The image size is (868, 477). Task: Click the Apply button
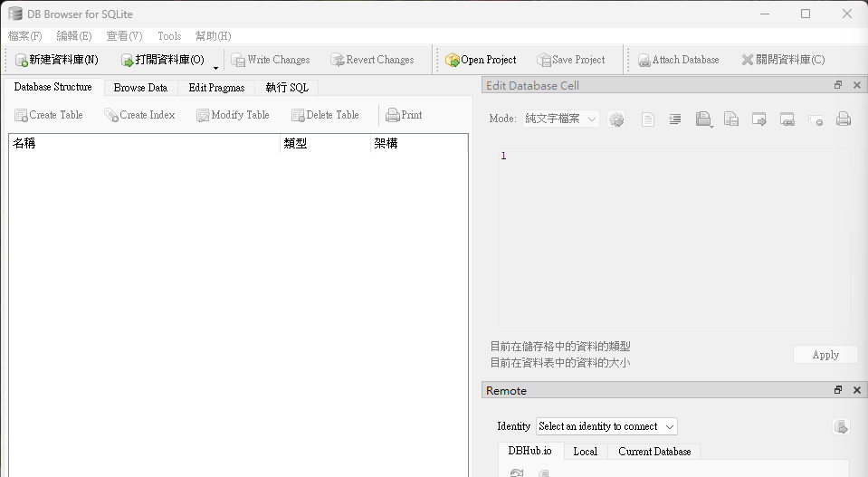click(825, 355)
